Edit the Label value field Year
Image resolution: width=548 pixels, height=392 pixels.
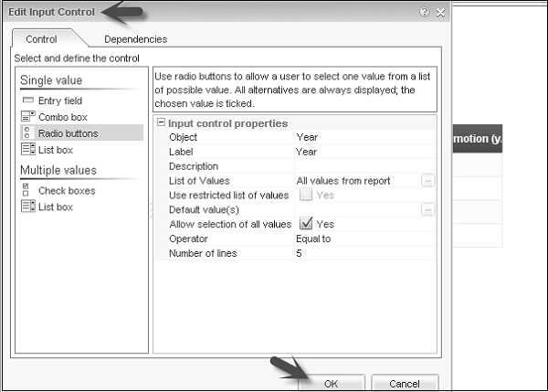pyautogui.click(x=364, y=152)
